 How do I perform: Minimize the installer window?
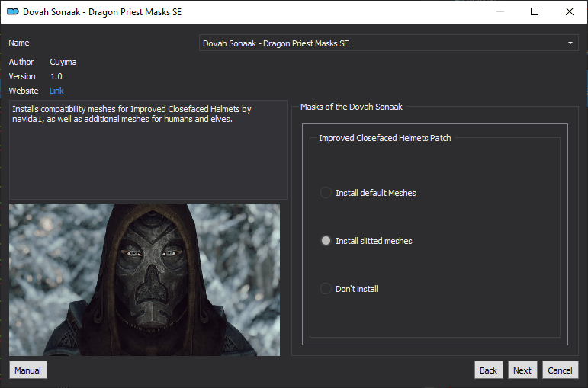pyautogui.click(x=500, y=11)
